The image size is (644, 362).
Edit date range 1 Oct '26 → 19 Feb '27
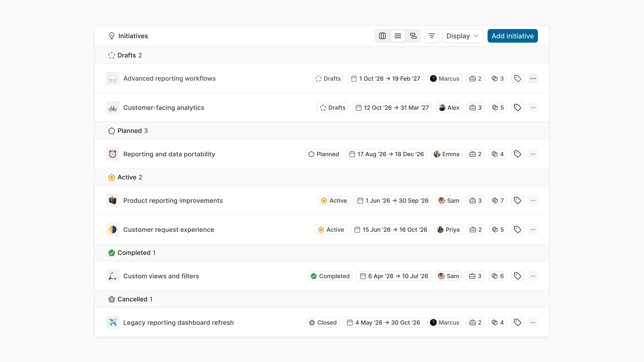(385, 78)
